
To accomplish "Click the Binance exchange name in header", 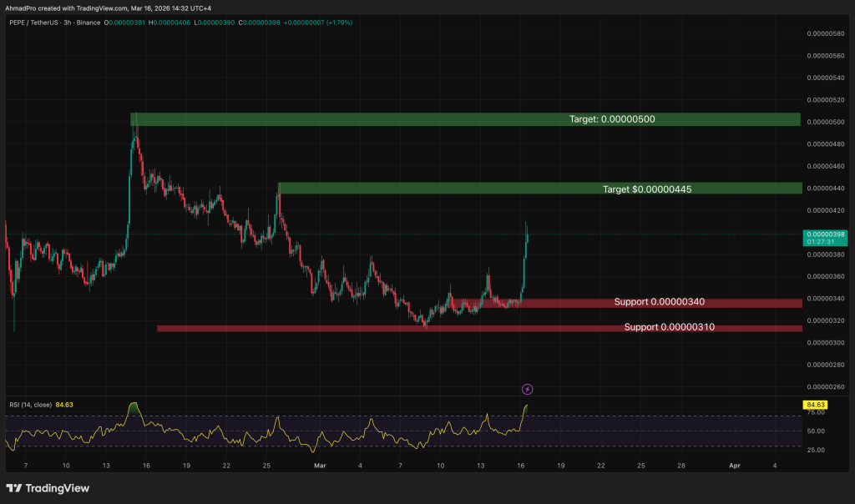I will [x=89, y=24].
